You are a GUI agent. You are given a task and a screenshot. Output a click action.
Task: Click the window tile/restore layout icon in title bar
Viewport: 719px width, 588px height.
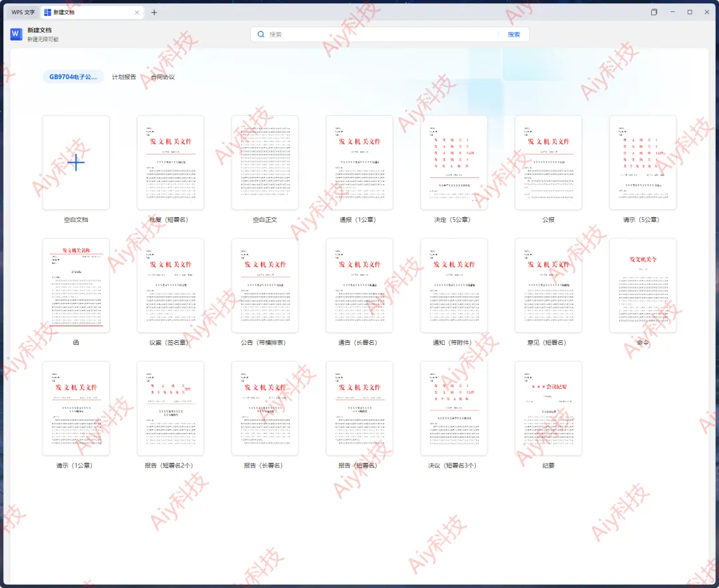[654, 12]
